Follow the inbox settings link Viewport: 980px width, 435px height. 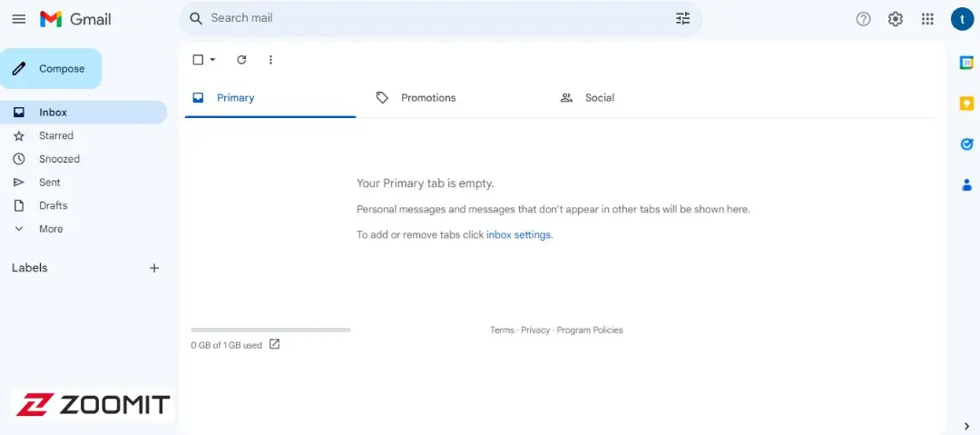click(x=519, y=235)
